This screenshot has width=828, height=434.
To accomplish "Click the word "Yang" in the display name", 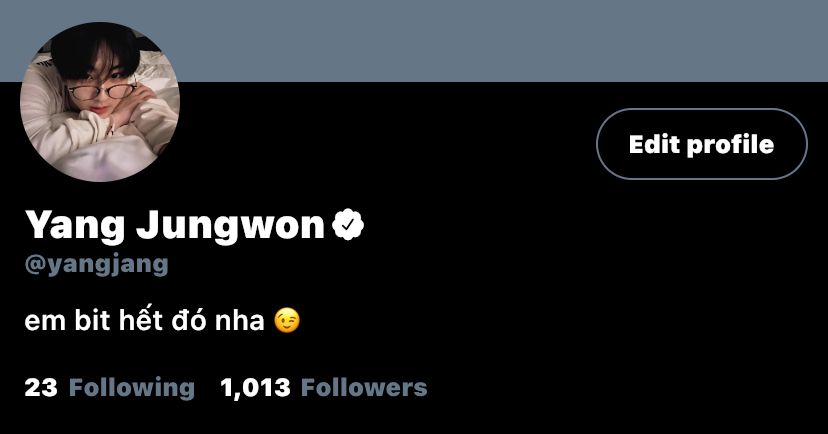I will 74,227.
